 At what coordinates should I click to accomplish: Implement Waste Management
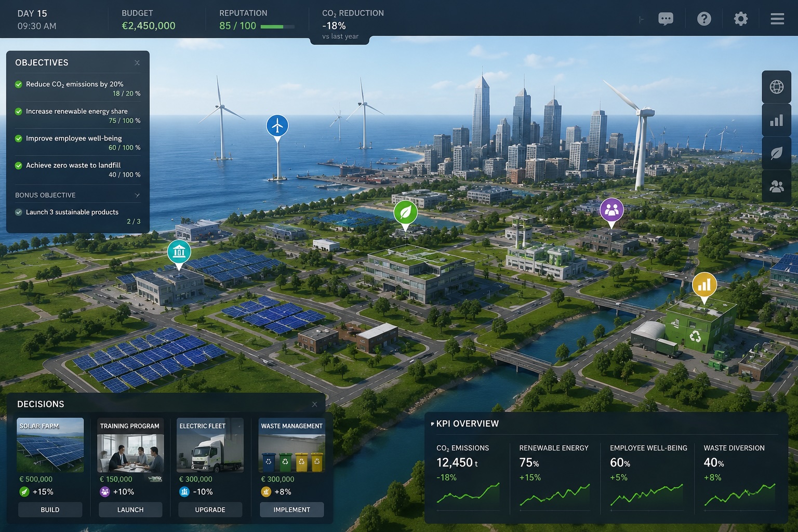(x=291, y=510)
